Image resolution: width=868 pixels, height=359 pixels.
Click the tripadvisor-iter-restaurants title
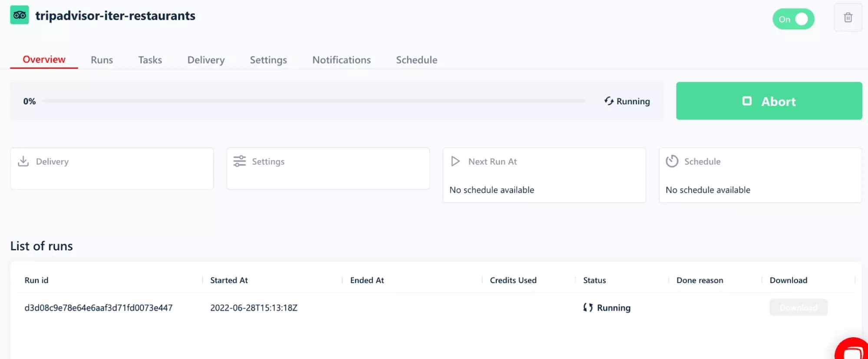click(116, 16)
